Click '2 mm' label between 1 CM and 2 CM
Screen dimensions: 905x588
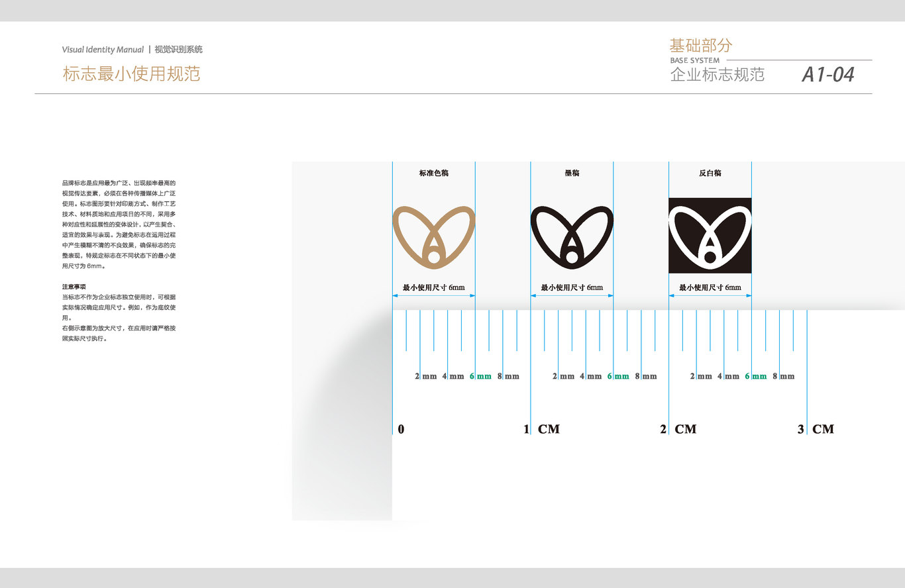coord(564,376)
